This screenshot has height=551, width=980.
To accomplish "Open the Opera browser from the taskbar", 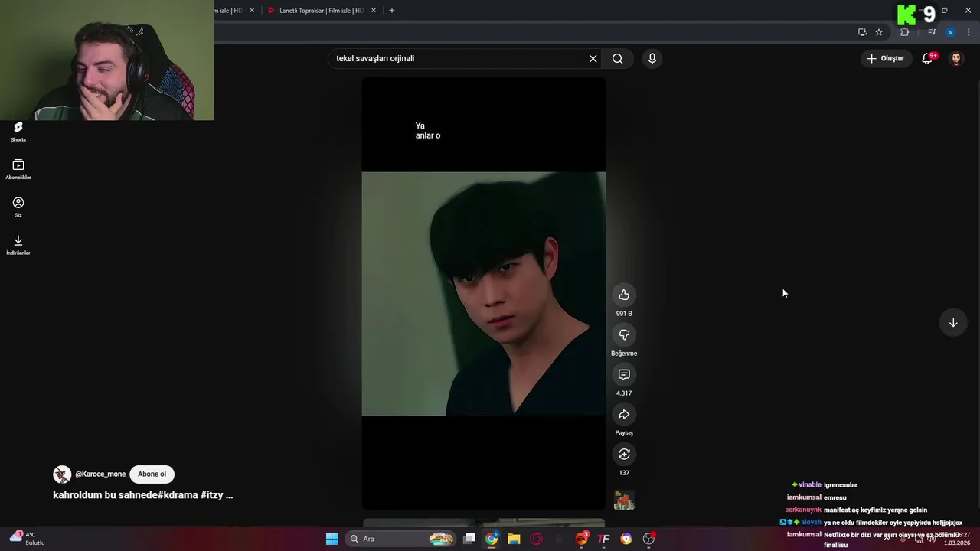I will [537, 539].
